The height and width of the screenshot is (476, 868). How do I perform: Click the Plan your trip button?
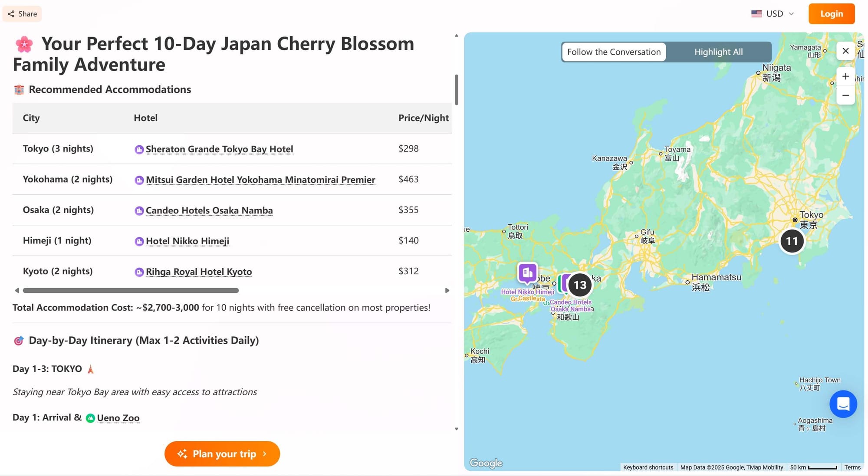point(222,454)
